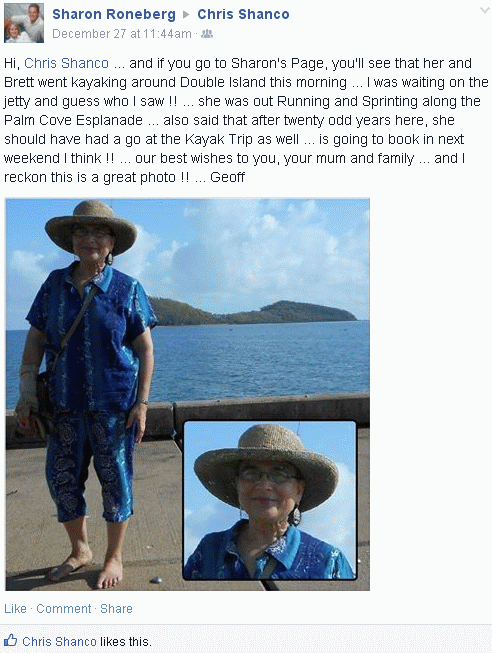This screenshot has width=492, height=653.
Task: Click the Chris Shanco mention in post text
Action: pos(67,63)
